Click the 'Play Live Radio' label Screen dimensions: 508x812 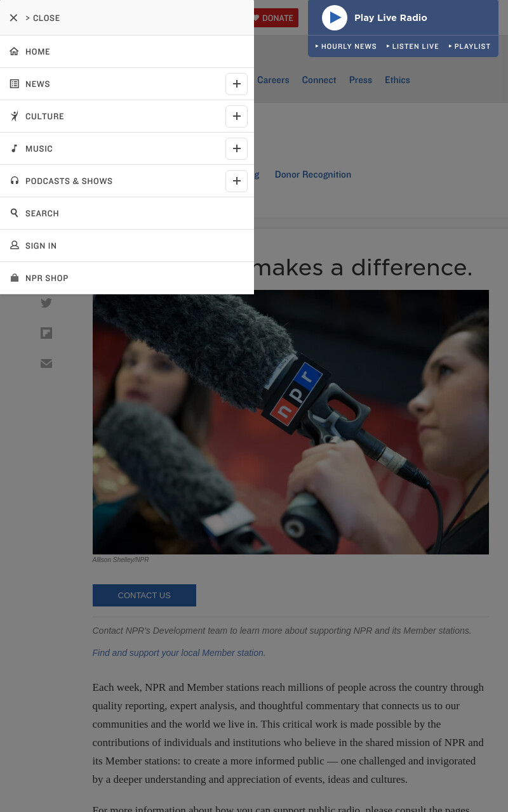click(x=391, y=18)
